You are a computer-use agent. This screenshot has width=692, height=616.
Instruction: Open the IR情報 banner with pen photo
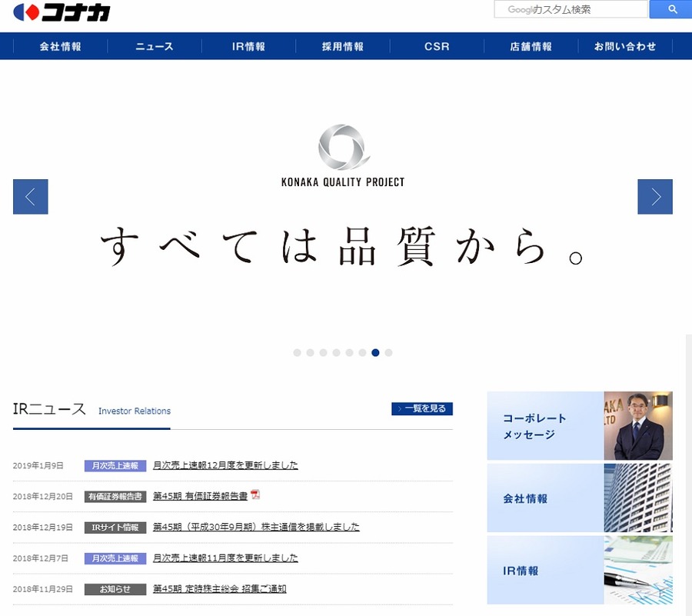coord(580,570)
